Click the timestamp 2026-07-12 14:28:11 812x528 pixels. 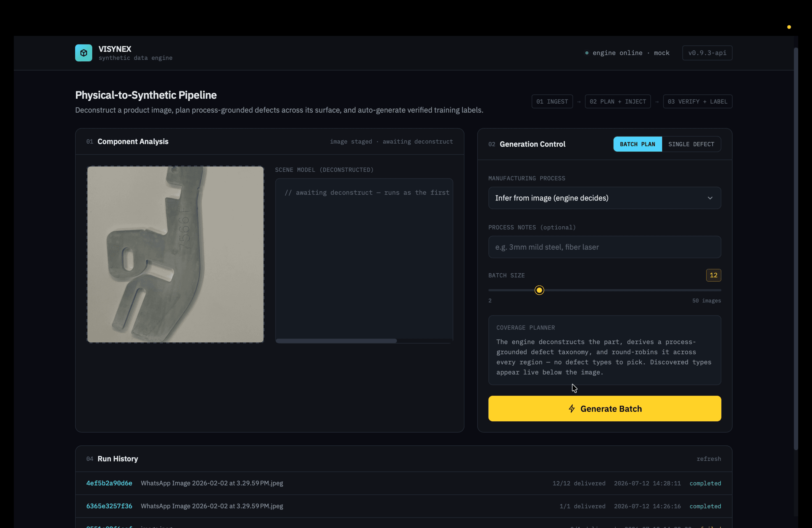click(647, 483)
